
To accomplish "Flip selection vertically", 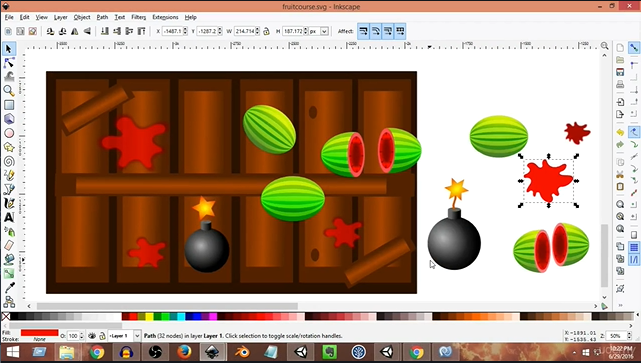I will coord(87,31).
